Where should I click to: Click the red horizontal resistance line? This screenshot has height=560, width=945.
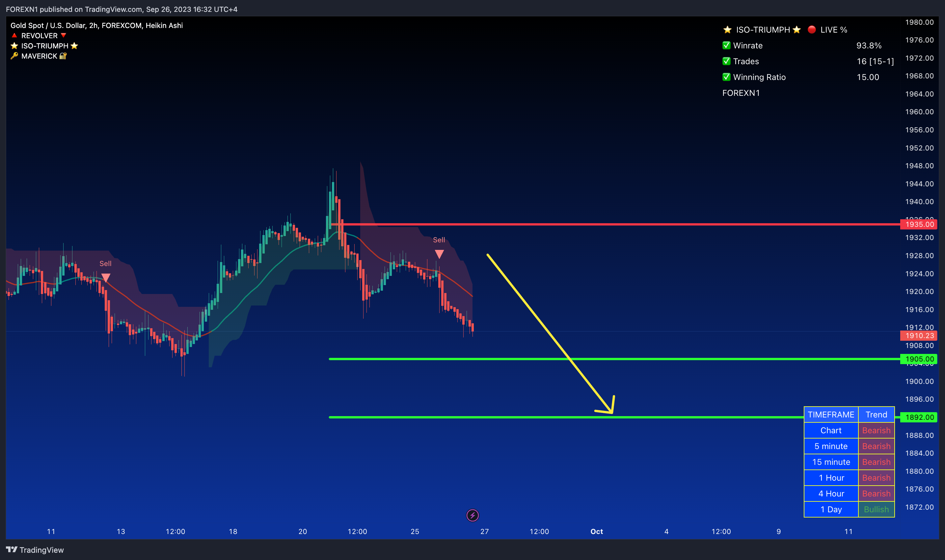click(615, 224)
